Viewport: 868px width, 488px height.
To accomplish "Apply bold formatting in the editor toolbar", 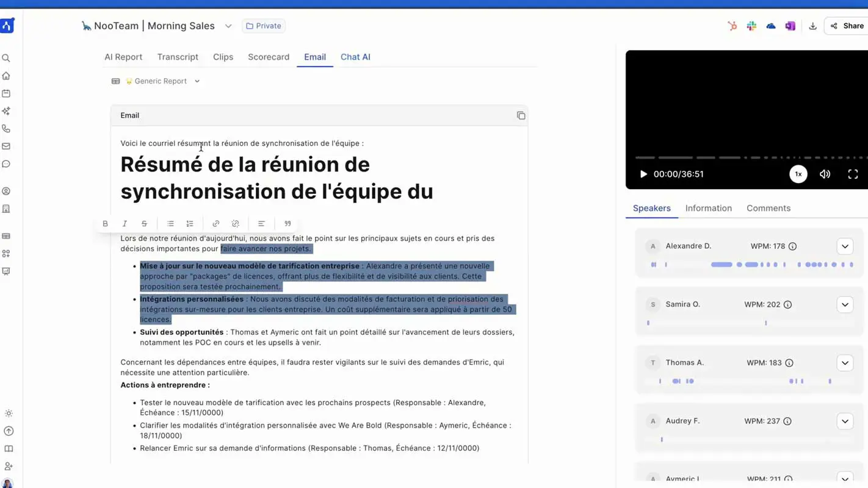I will (x=105, y=224).
